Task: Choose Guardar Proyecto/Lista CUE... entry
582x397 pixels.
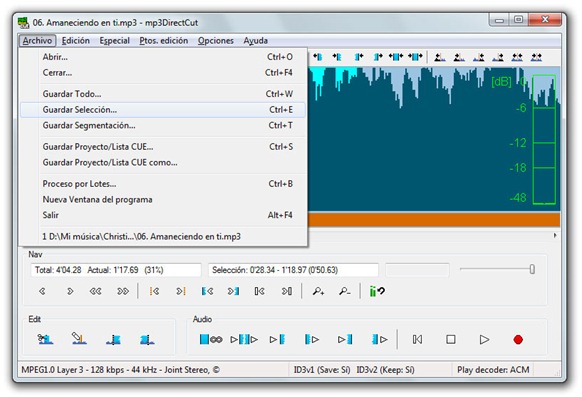Action: [163, 147]
